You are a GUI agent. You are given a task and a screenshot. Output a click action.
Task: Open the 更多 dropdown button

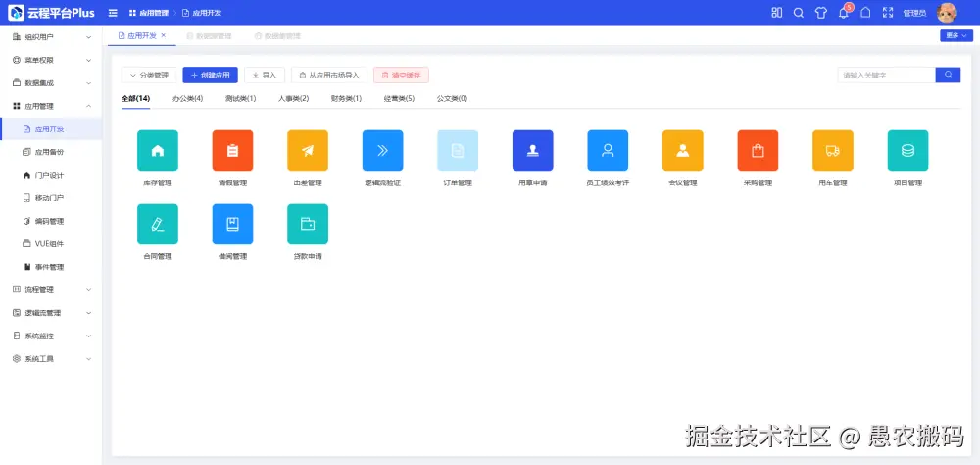(x=956, y=35)
